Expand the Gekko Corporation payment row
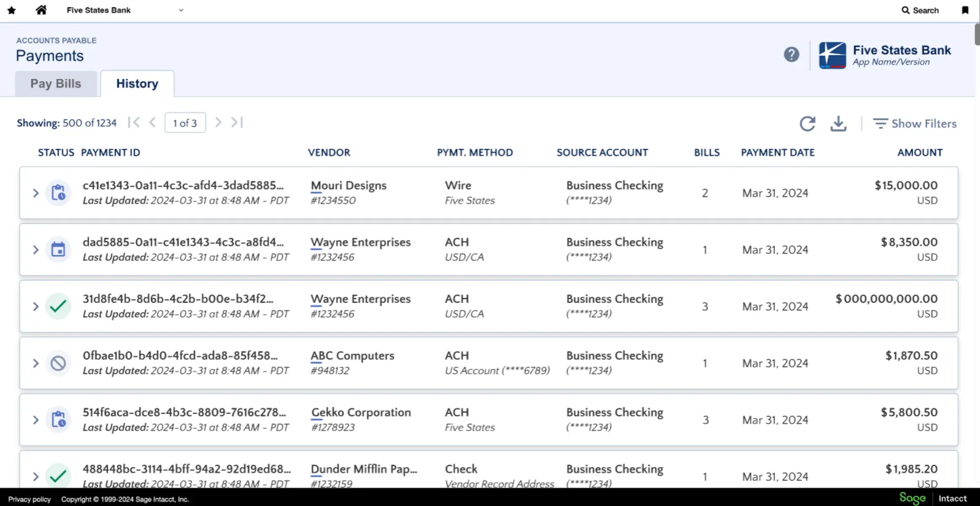Screen dimensions: 980x506 point(36,420)
